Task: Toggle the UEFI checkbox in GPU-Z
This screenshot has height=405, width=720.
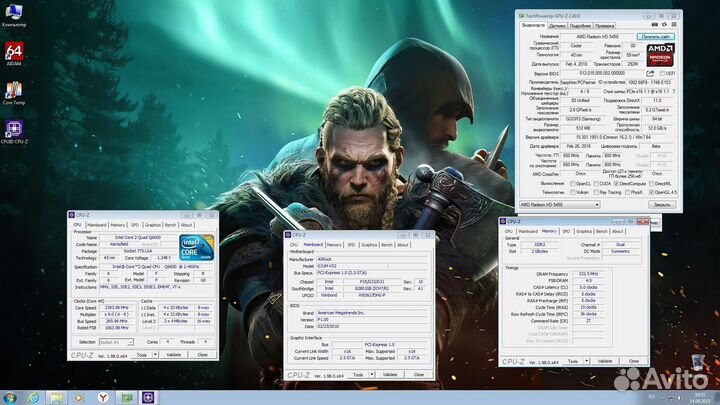Action: [x=662, y=73]
